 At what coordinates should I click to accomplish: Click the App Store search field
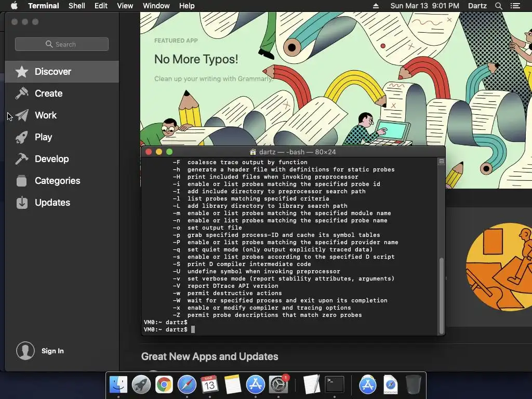coord(62,44)
